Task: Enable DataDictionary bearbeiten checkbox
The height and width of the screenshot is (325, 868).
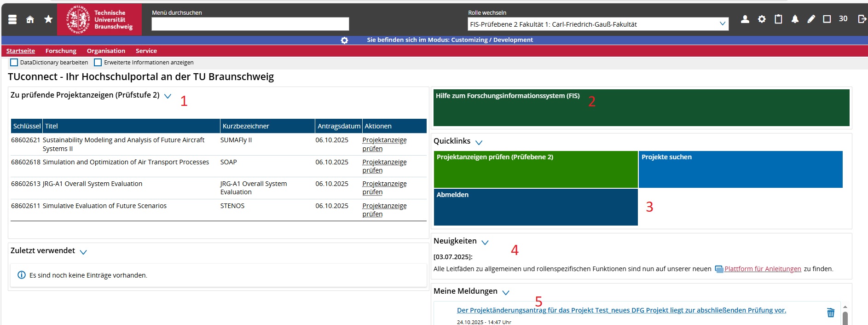Action: (x=14, y=63)
